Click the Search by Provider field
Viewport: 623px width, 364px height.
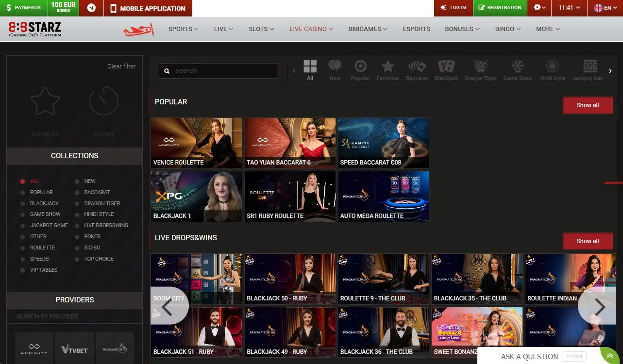click(74, 316)
